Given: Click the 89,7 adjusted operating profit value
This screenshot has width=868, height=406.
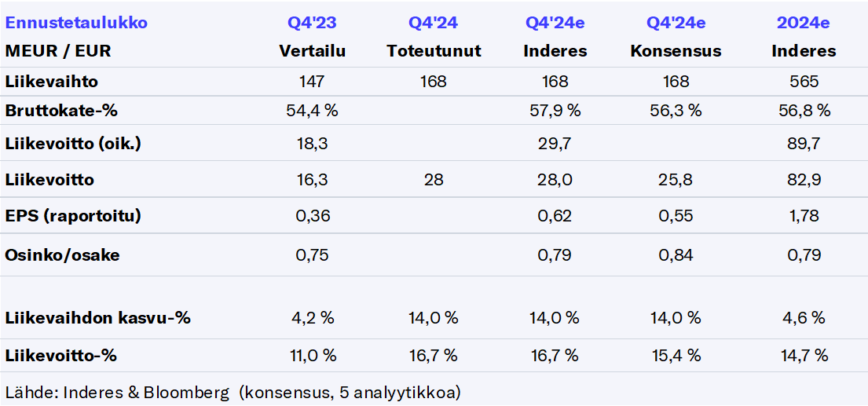Looking at the screenshot, I should point(804,144).
